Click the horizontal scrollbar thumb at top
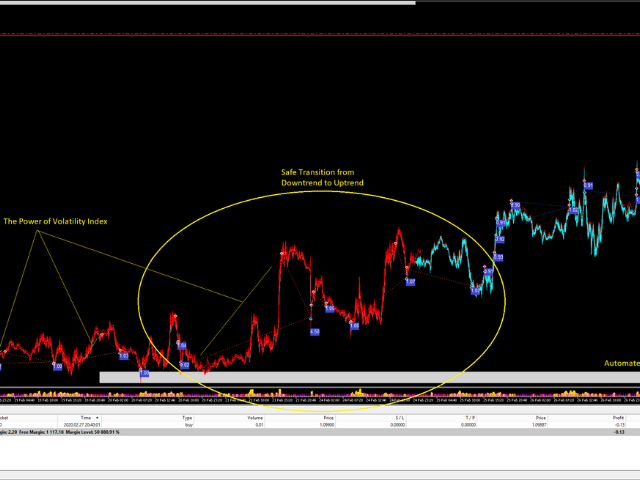640x480 pixels. [207, 2]
